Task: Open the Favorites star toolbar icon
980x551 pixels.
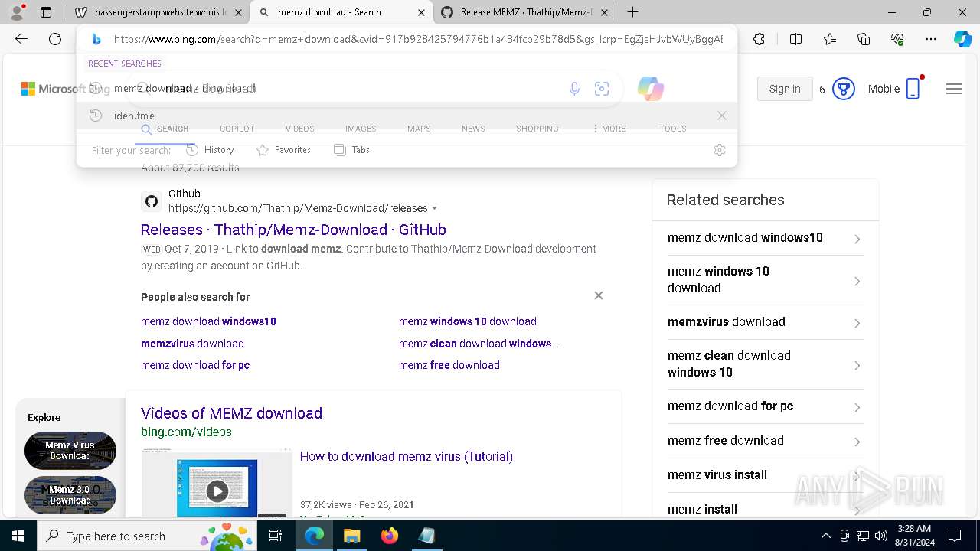Action: 830,39
